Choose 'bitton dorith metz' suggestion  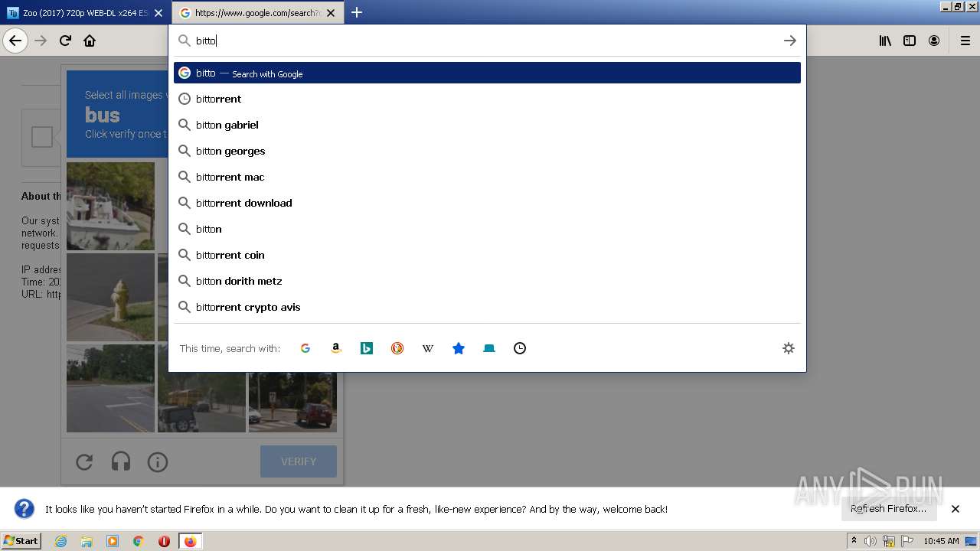coord(487,281)
